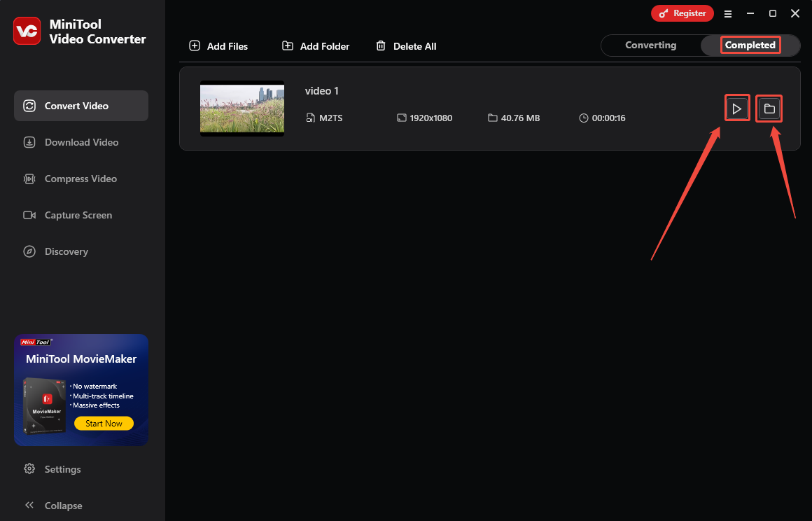Image resolution: width=812 pixels, height=521 pixels.
Task: Select the Completed tab
Action: pos(750,45)
